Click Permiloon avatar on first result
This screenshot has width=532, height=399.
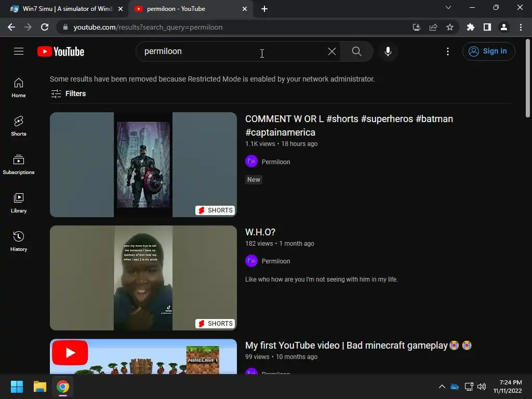coord(251,161)
